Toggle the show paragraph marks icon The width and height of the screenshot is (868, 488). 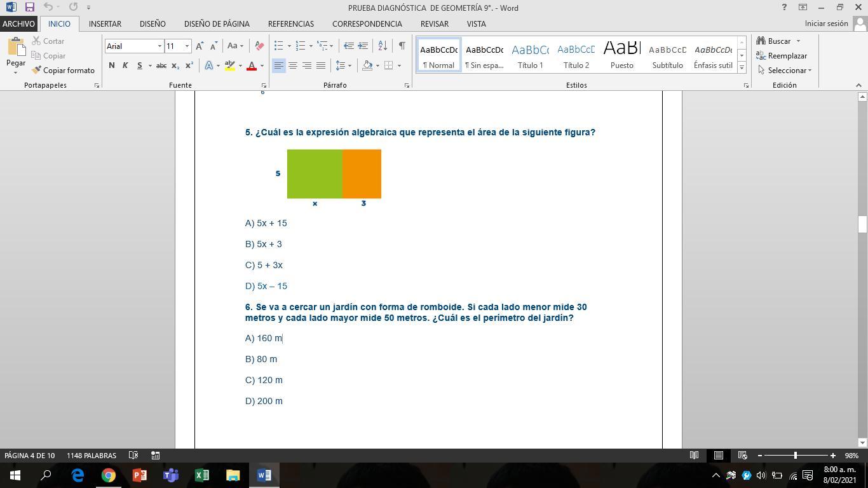pos(402,45)
